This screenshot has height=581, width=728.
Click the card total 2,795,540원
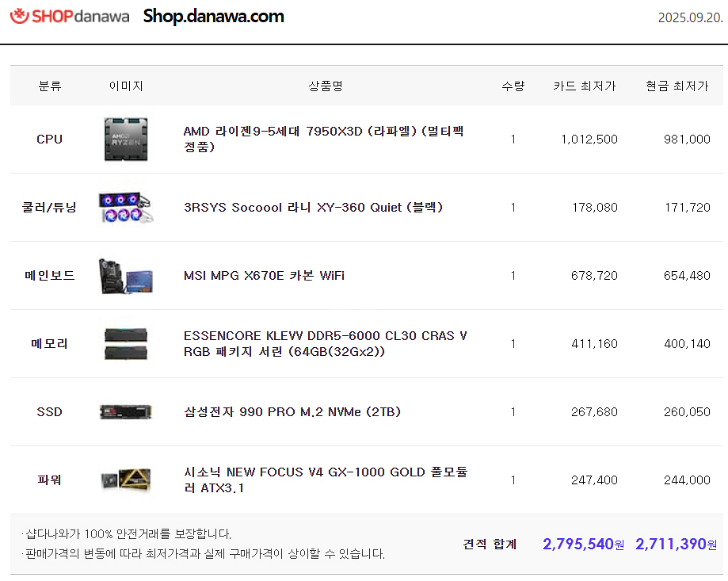[x=583, y=544]
